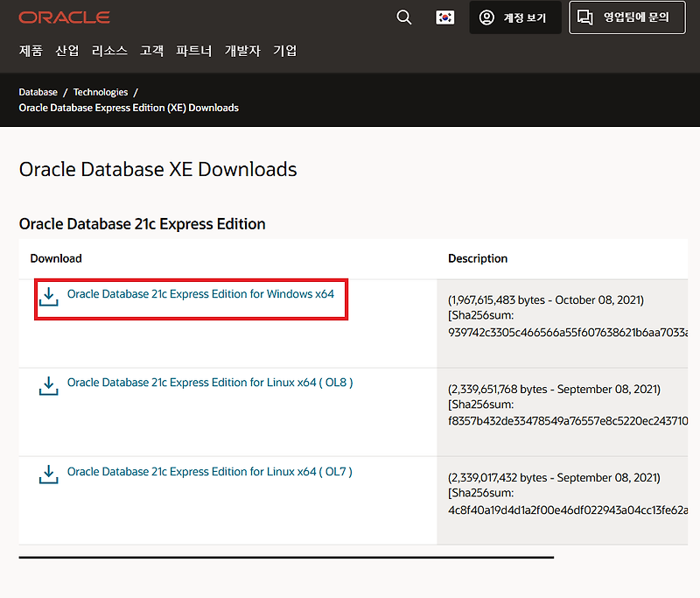The height and width of the screenshot is (598, 700).
Task: Open the 개발자 navigation menu
Action: pos(242,51)
